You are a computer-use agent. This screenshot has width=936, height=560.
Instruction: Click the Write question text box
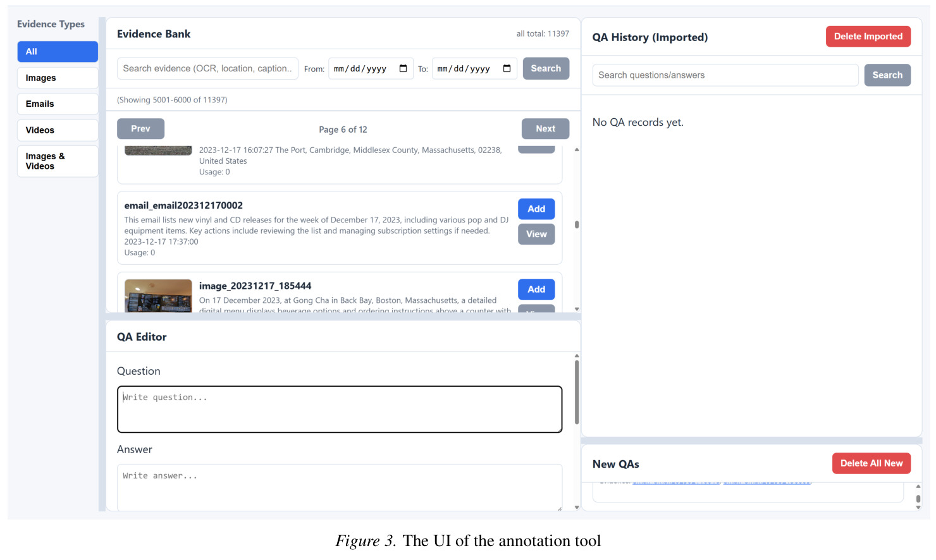pos(340,409)
